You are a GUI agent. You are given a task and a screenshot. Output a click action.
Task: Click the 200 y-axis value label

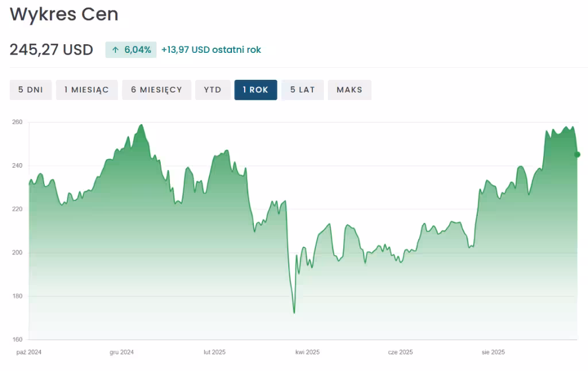(x=17, y=253)
